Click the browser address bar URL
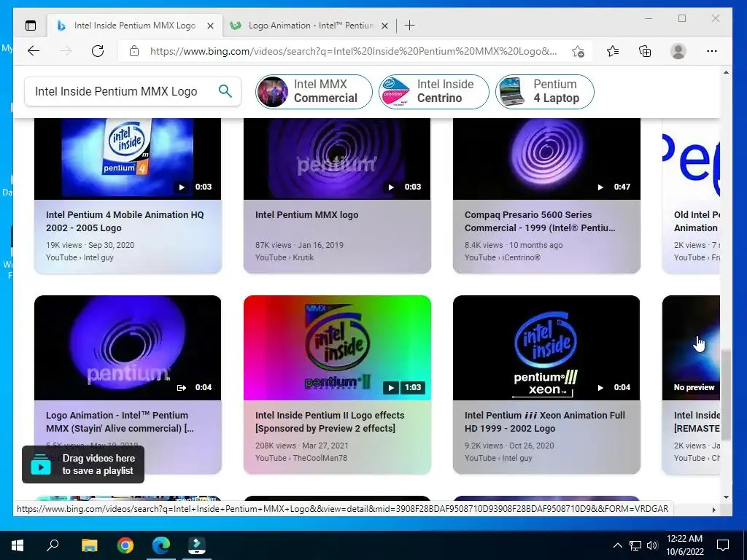747x560 pixels. point(353,51)
